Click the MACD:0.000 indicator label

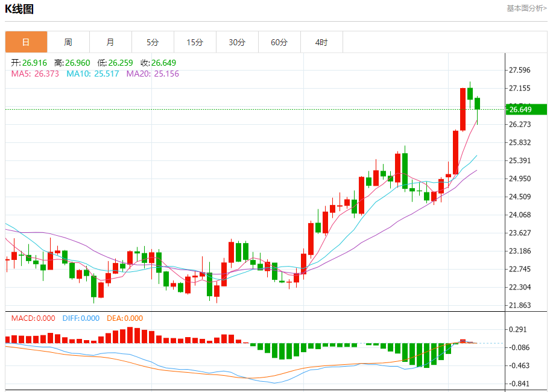[x=33, y=318]
